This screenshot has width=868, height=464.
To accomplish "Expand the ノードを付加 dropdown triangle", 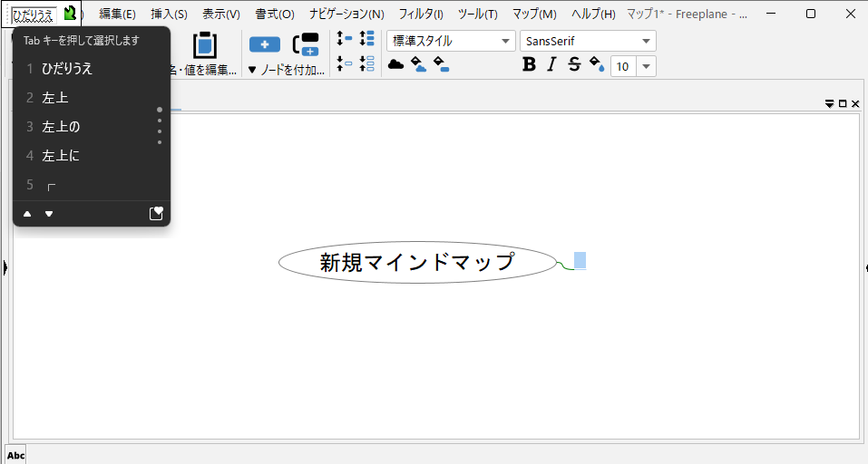I will [x=252, y=71].
